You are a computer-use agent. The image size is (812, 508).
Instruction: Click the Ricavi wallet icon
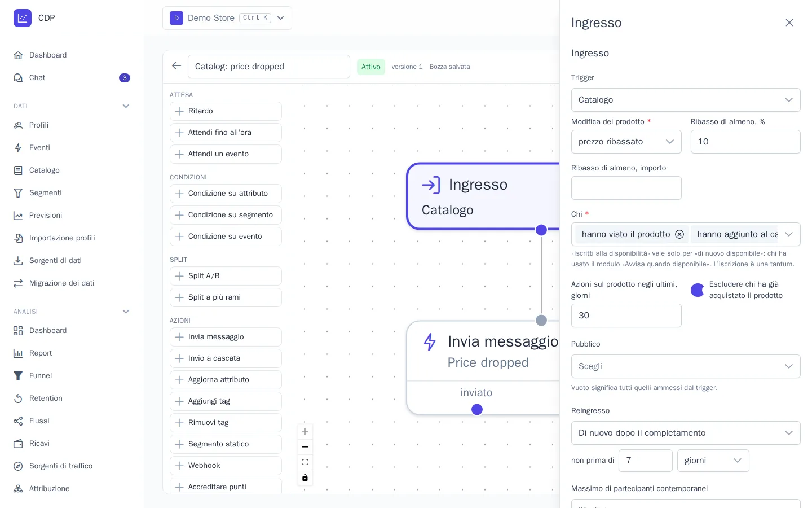click(x=18, y=444)
